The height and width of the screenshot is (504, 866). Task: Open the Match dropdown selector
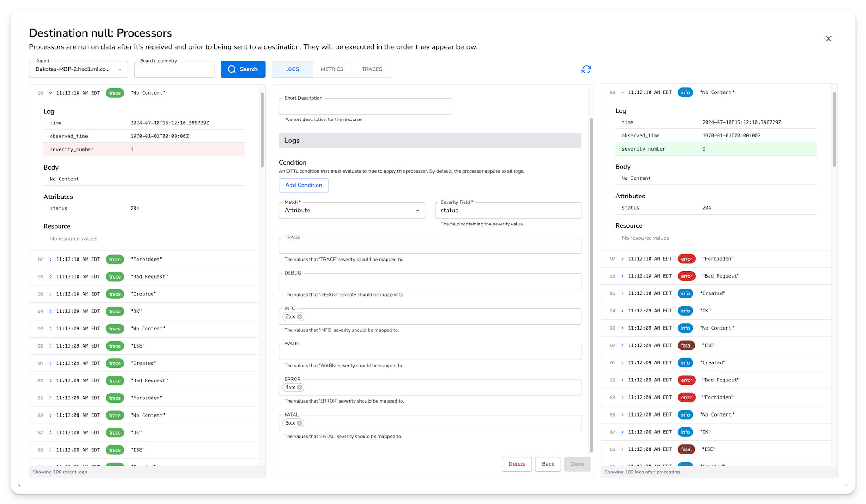[352, 210]
